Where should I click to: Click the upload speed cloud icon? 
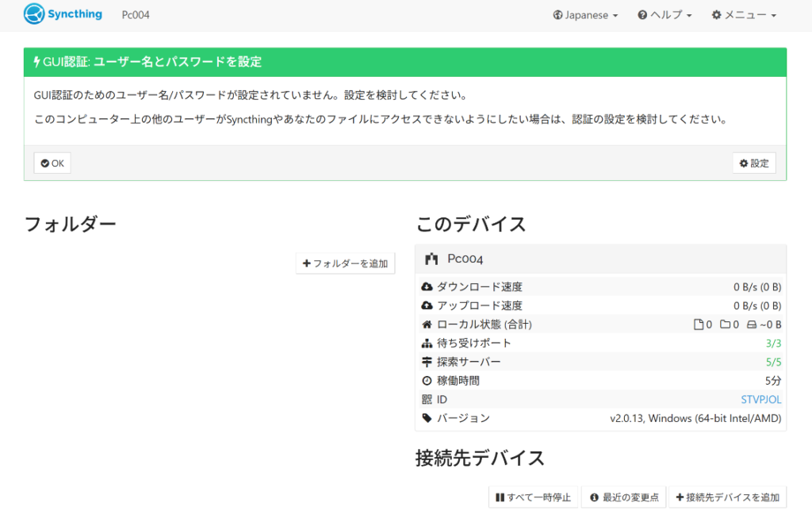click(427, 305)
